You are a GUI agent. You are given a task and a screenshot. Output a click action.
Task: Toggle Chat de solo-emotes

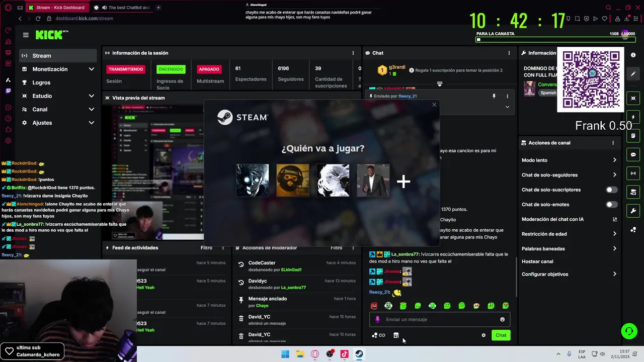[611, 205]
